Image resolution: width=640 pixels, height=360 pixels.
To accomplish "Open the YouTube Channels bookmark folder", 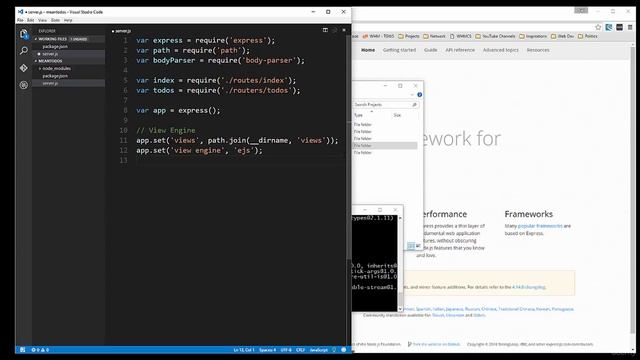I will (x=495, y=36).
